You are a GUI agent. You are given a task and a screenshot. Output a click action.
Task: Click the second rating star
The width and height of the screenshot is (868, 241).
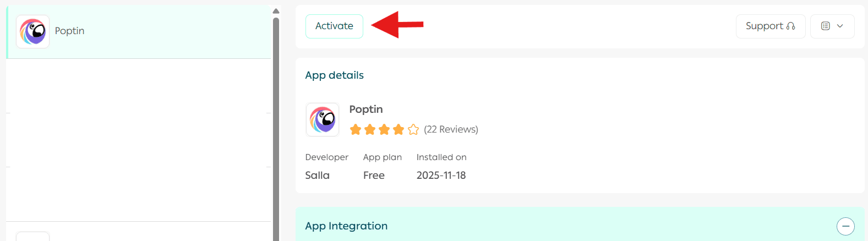pyautogui.click(x=370, y=130)
